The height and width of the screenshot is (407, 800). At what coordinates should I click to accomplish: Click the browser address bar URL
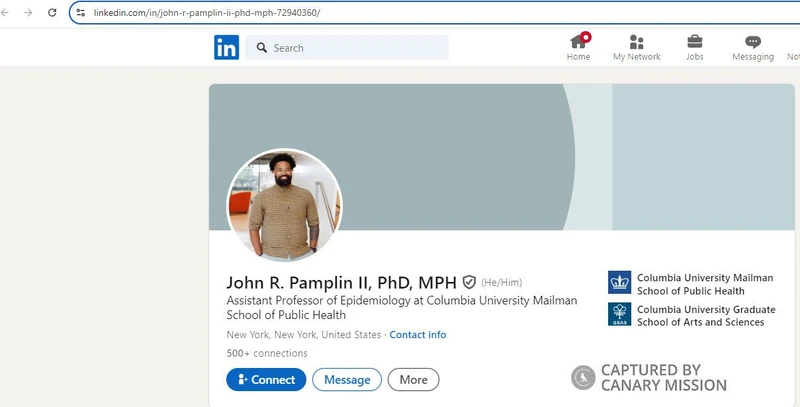point(207,13)
